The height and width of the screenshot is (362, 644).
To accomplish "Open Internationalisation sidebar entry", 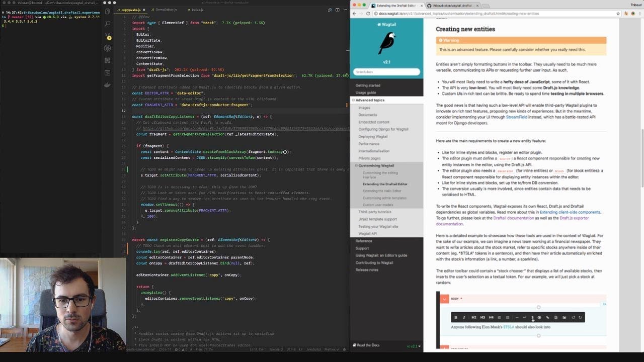I will click(374, 151).
